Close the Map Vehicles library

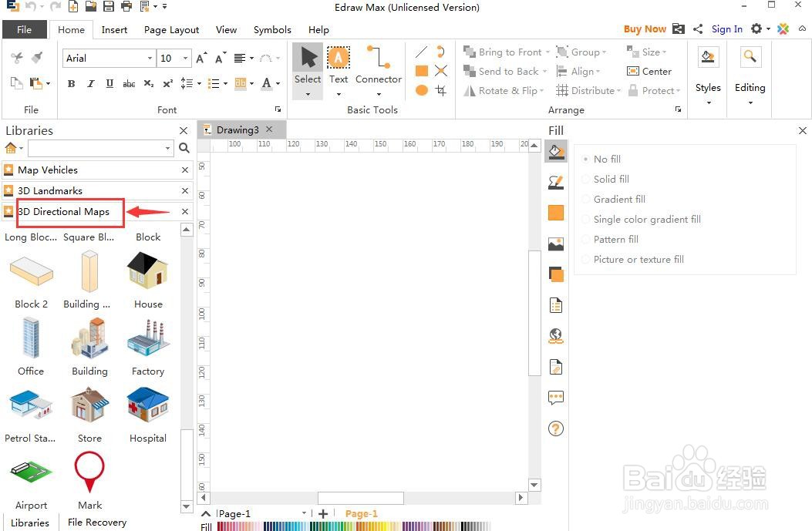pyautogui.click(x=185, y=170)
